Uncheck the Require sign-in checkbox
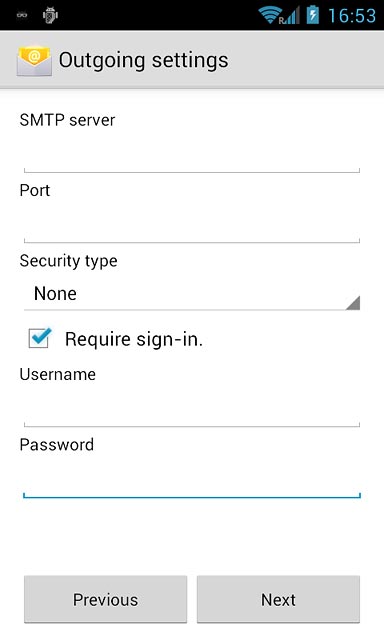 coord(40,338)
